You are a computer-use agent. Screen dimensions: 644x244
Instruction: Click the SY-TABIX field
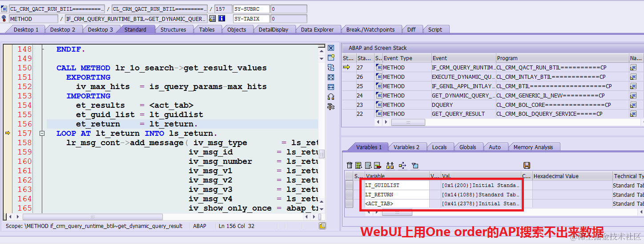(x=251, y=19)
